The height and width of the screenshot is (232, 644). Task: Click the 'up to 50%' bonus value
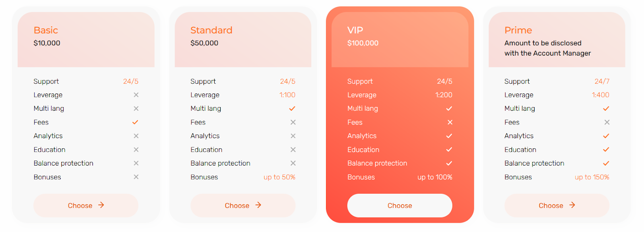(x=279, y=177)
